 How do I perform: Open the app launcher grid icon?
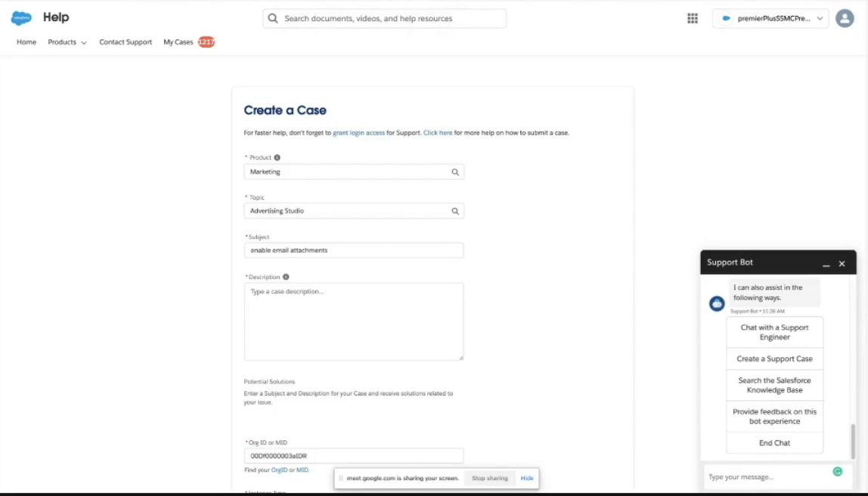point(693,18)
